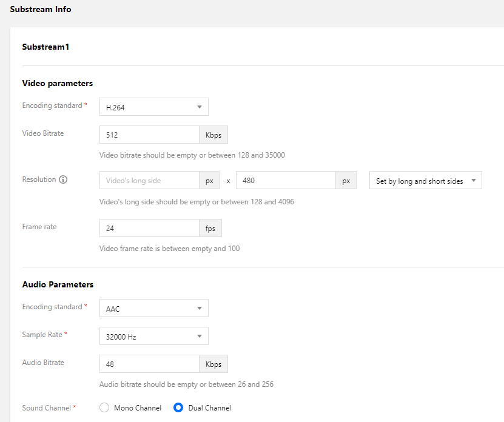The image size is (504, 422).
Task: Click the px unit after long side field
Action: click(209, 181)
